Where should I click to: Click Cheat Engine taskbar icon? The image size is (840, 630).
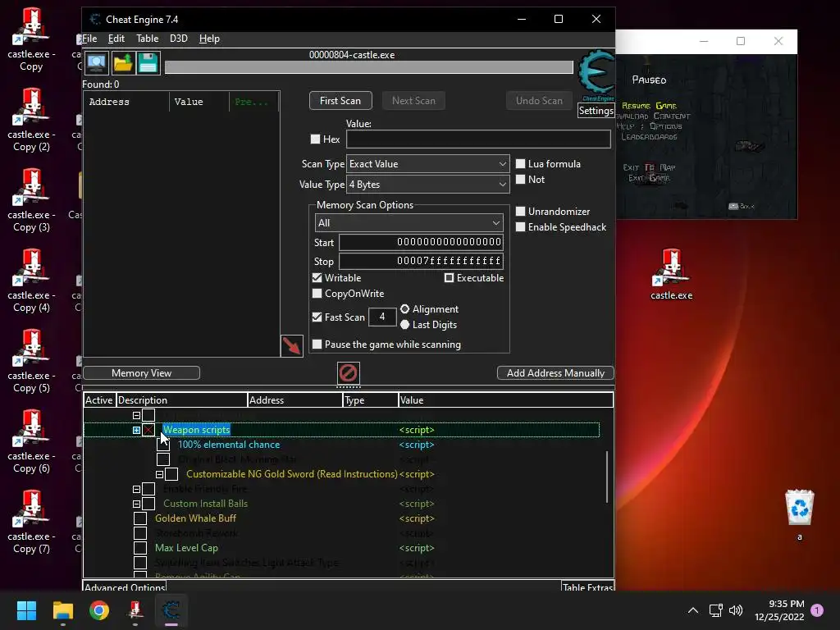click(171, 610)
